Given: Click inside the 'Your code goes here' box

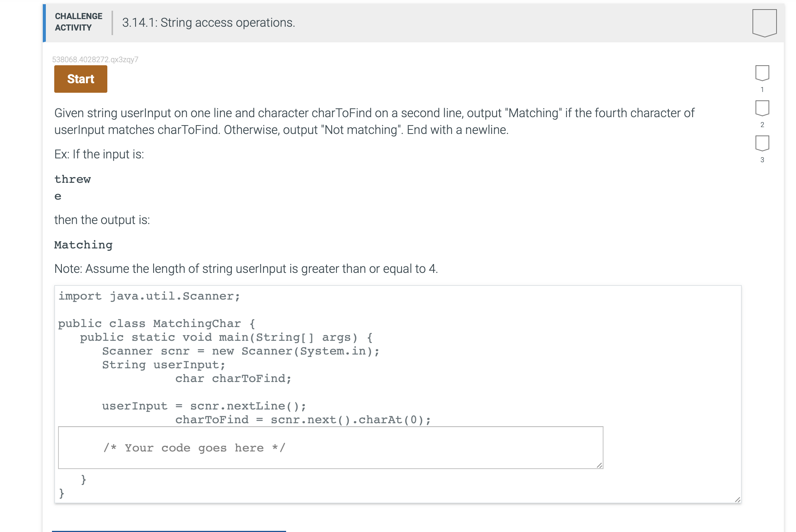Looking at the screenshot, I should (330, 448).
